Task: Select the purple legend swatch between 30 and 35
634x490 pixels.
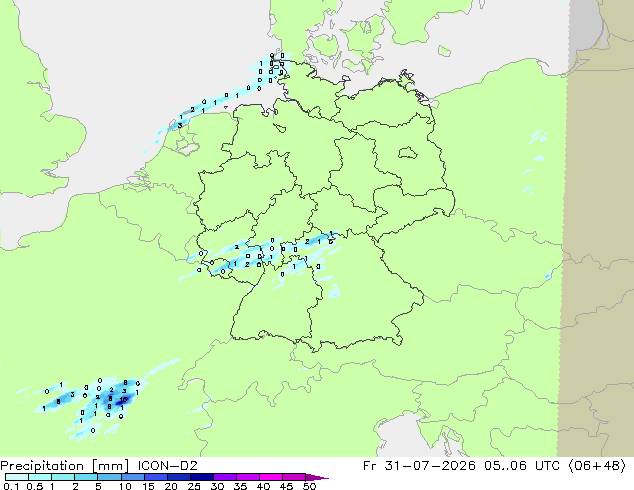Action: tap(225, 477)
